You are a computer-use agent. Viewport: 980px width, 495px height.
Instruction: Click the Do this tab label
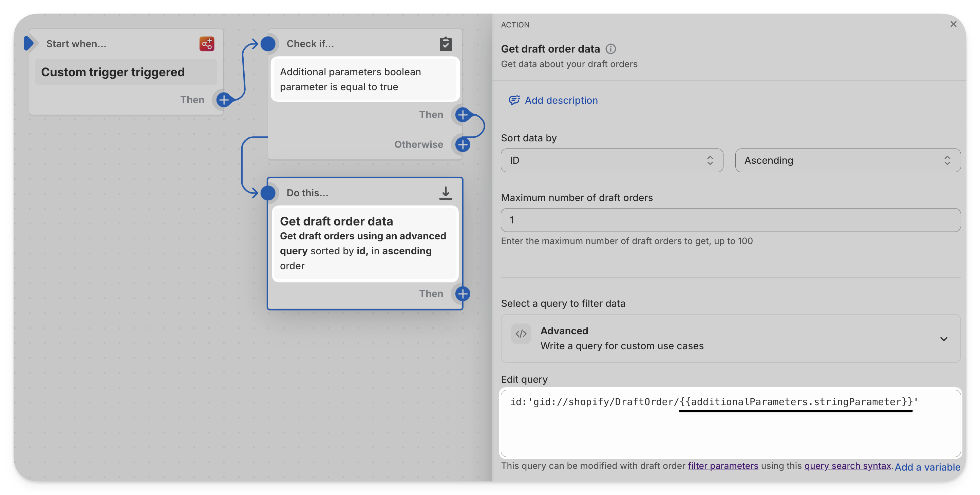308,193
